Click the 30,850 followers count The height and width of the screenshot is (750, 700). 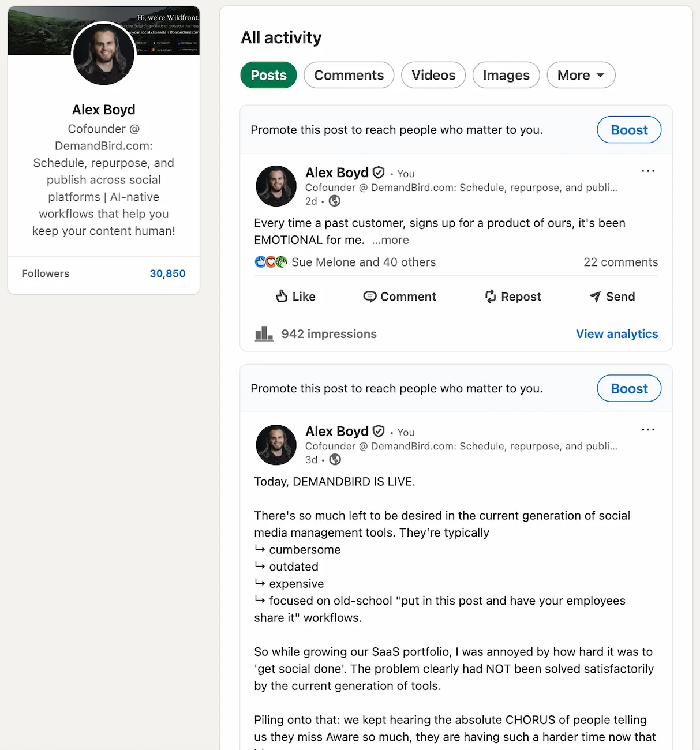click(x=167, y=273)
